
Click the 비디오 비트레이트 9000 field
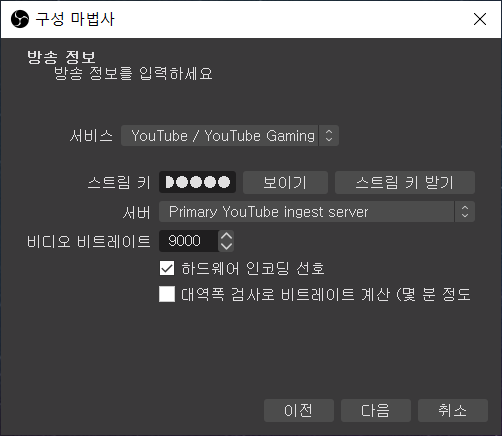(x=189, y=241)
